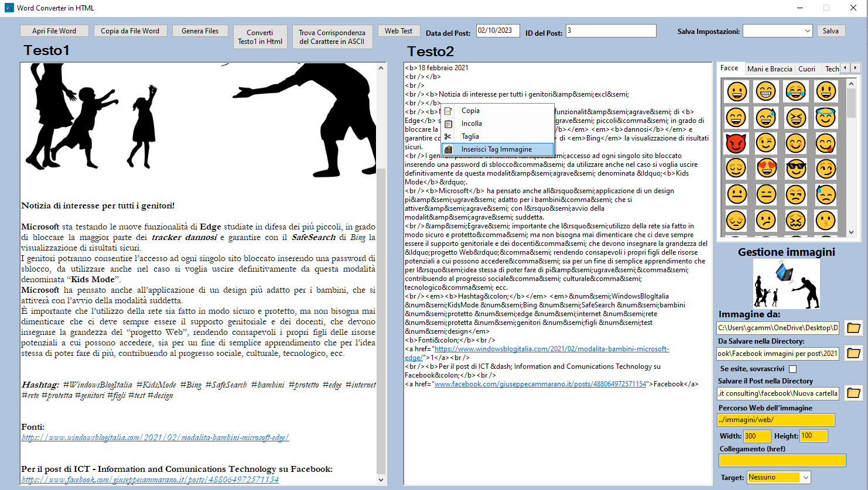
Task: Choose the expressionless closed-eyes face emoji
Action: pyautogui.click(x=766, y=194)
